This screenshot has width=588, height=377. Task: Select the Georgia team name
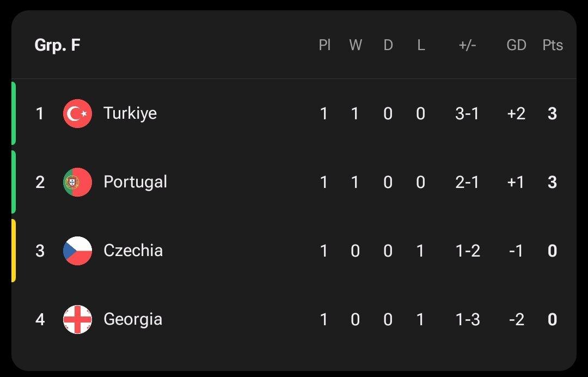(133, 319)
